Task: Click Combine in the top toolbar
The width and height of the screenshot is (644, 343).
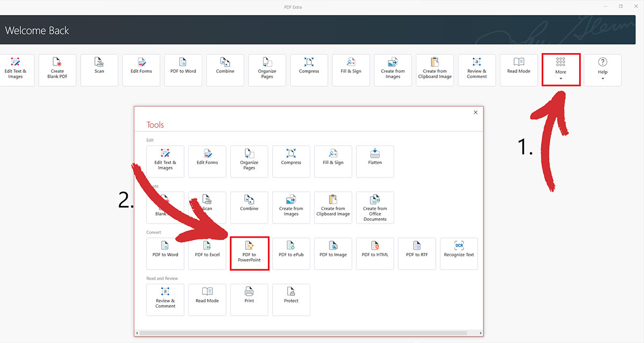Action: 225,70
